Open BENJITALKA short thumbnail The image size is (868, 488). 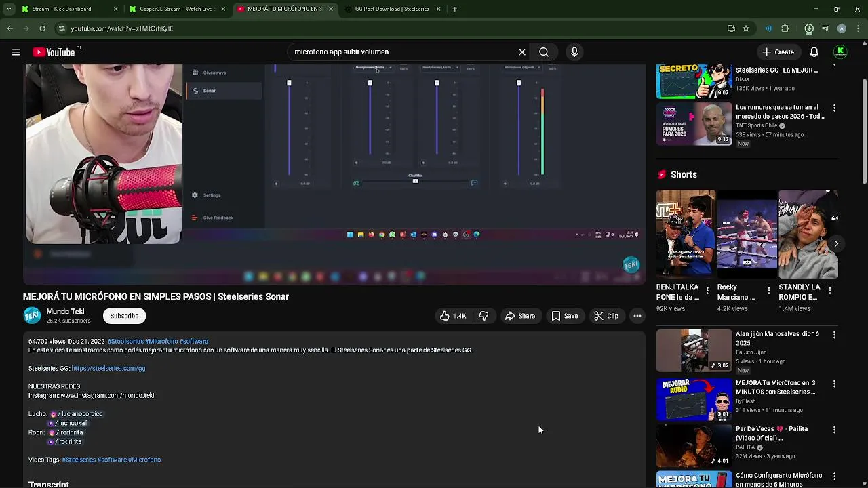(x=686, y=235)
